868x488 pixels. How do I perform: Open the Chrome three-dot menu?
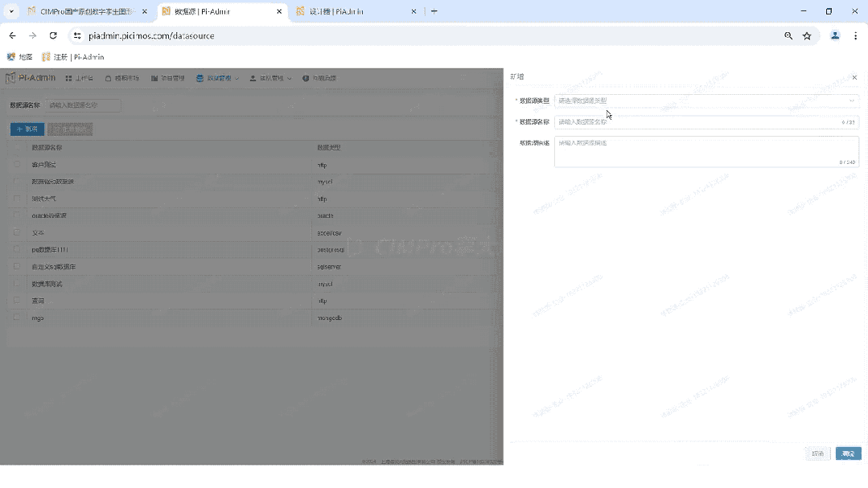pos(855,35)
